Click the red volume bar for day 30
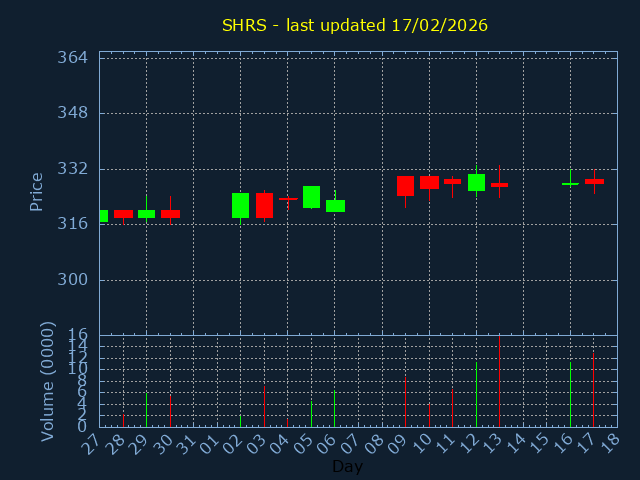The height and width of the screenshot is (480, 640). [170, 411]
